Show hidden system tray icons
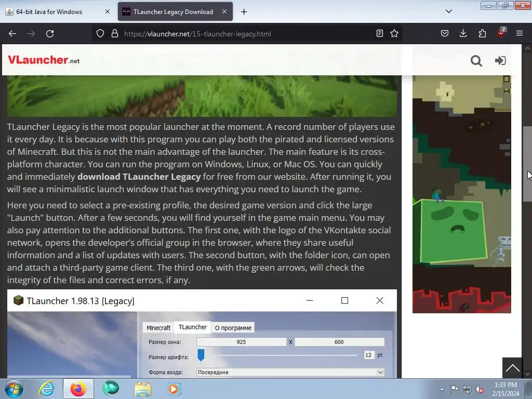Image resolution: width=532 pixels, height=399 pixels. click(x=442, y=389)
